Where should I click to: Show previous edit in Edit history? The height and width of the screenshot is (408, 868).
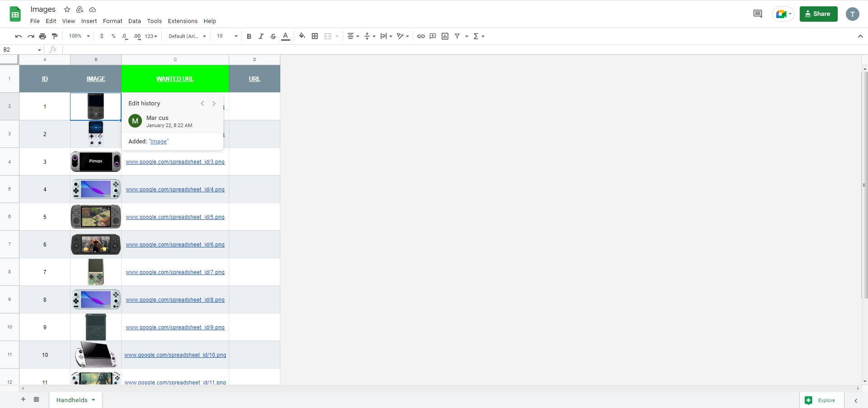(x=202, y=104)
